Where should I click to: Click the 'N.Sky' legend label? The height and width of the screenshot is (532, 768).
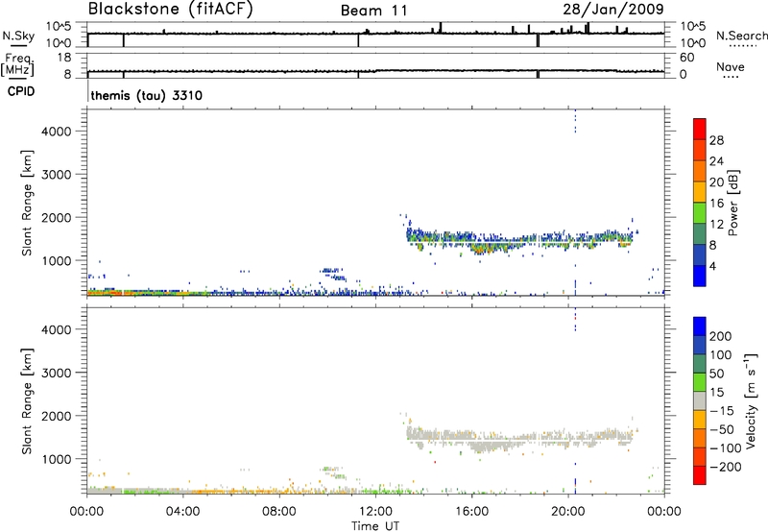click(x=18, y=36)
